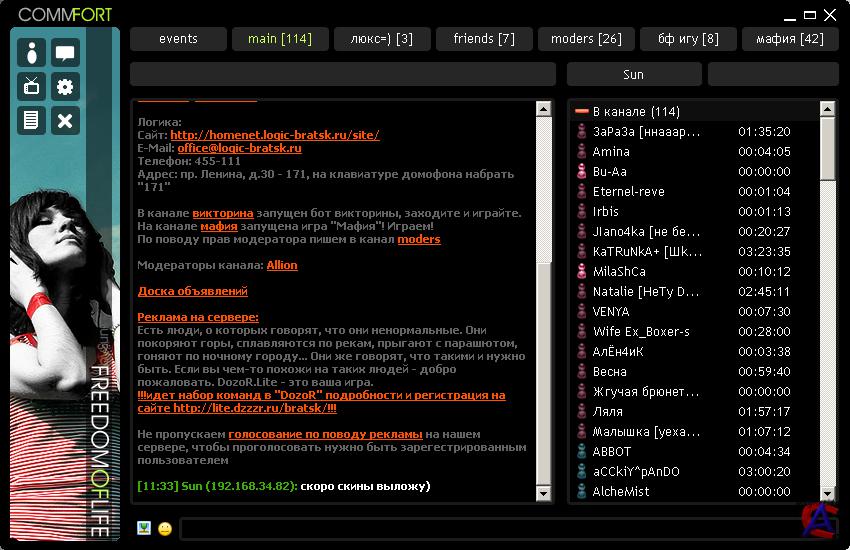Open the speech bubble messages icon
This screenshot has height=550, width=850.
[65, 53]
